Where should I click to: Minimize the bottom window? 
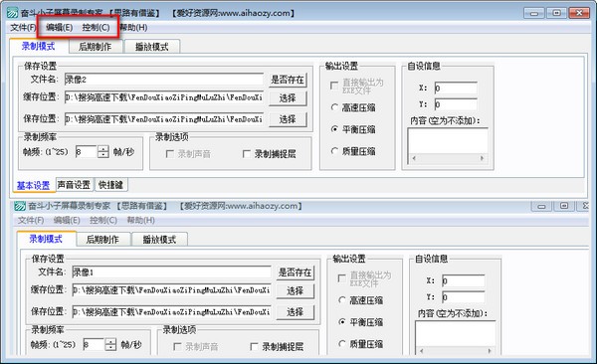(x=541, y=206)
